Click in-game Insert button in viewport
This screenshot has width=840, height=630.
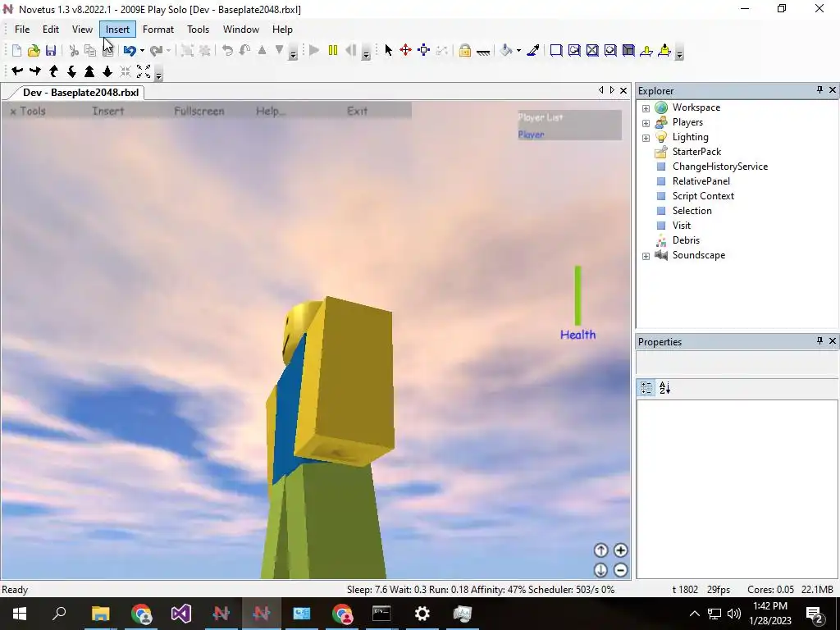107,111
